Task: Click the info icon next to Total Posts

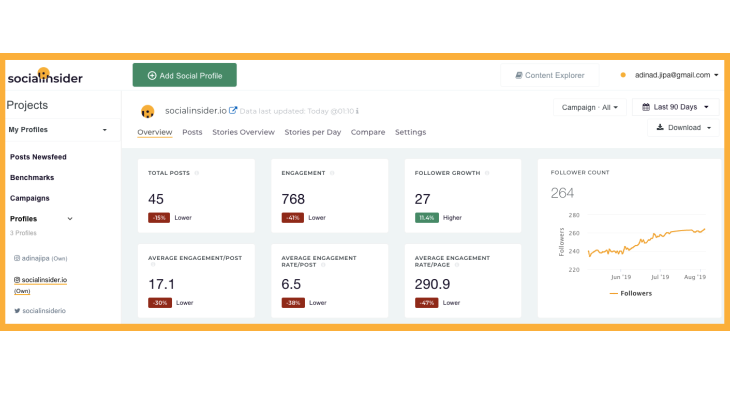Action: coord(196,173)
